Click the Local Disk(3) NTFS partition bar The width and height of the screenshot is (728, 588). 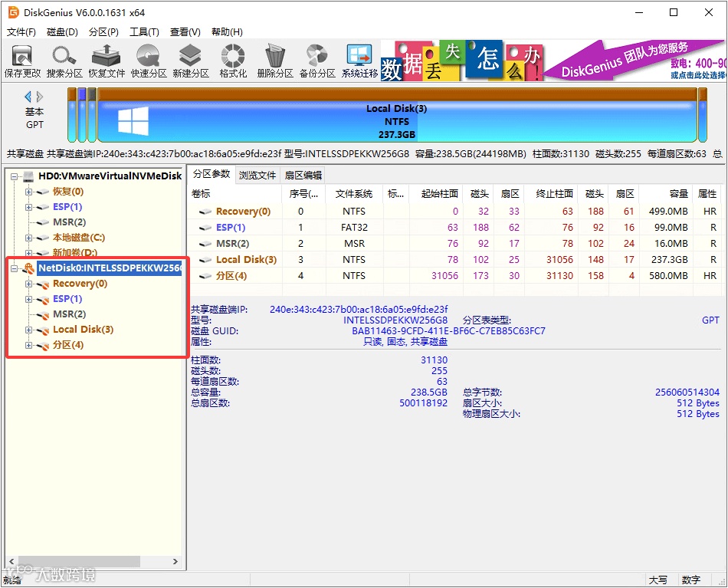pos(396,115)
